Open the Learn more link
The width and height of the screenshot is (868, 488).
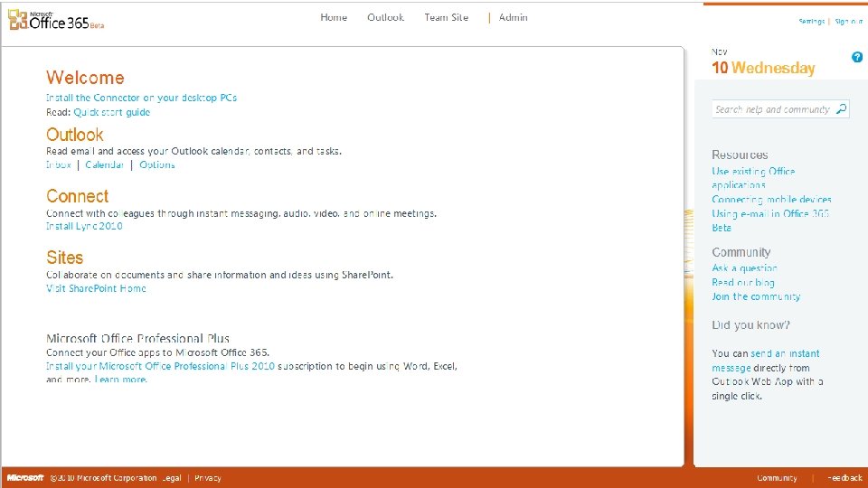(x=120, y=380)
